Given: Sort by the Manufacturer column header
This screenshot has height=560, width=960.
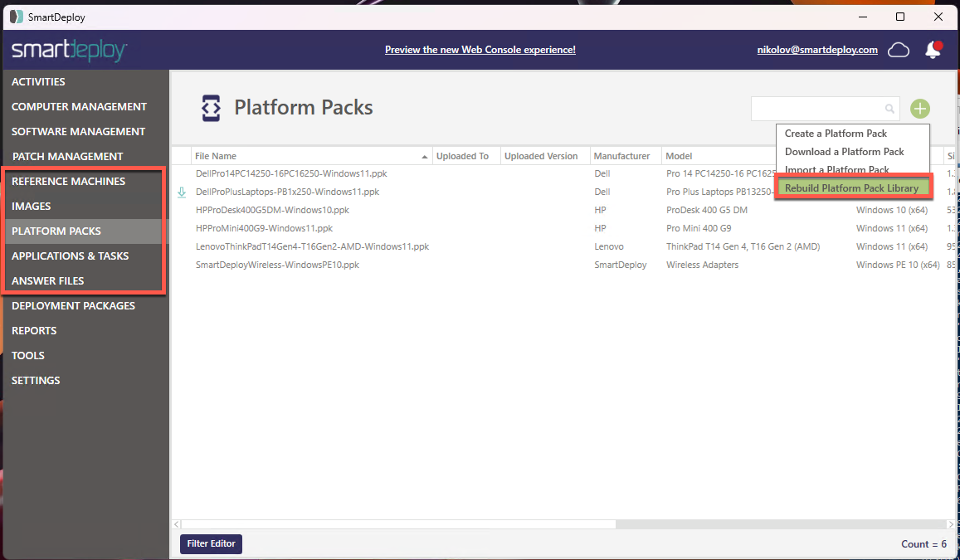Looking at the screenshot, I should 622,156.
